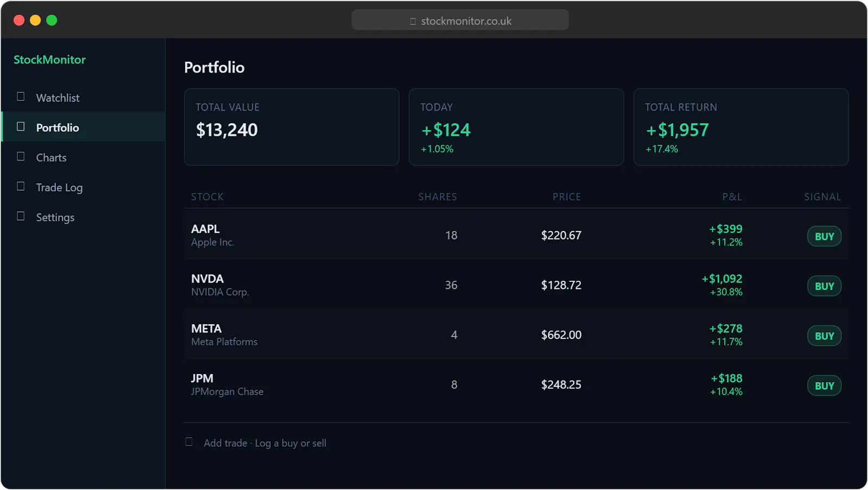Image resolution: width=868 pixels, height=490 pixels.
Task: Click the address bar site icon
Action: click(413, 21)
